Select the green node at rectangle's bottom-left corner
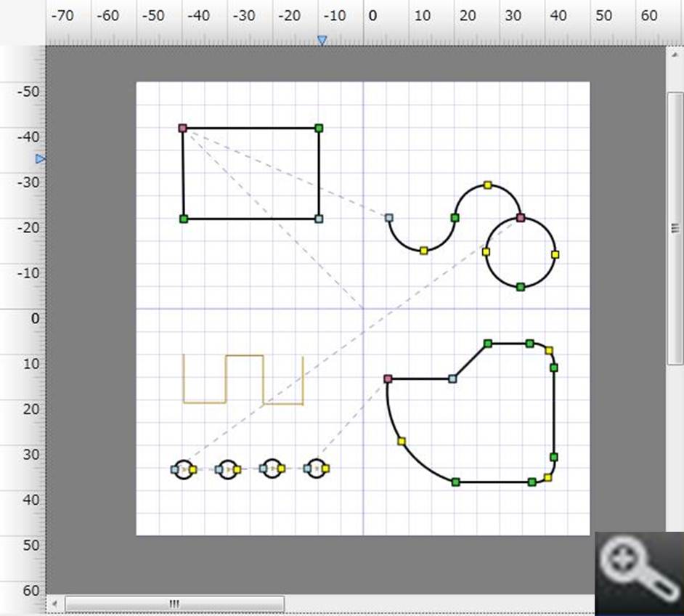 click(x=184, y=219)
